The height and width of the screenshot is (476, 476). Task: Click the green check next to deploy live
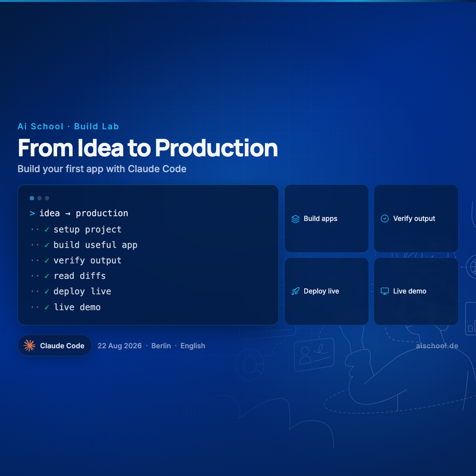47,292
